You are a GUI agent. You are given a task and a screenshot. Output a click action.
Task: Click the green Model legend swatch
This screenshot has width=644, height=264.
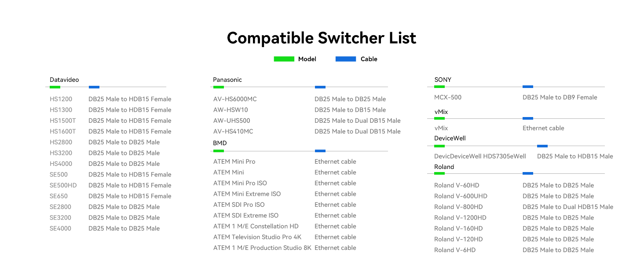click(284, 59)
